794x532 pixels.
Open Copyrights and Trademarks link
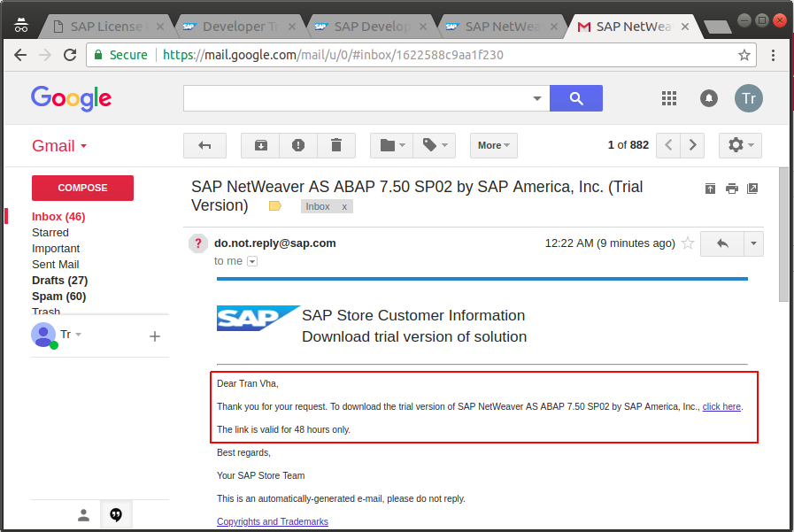[273, 521]
